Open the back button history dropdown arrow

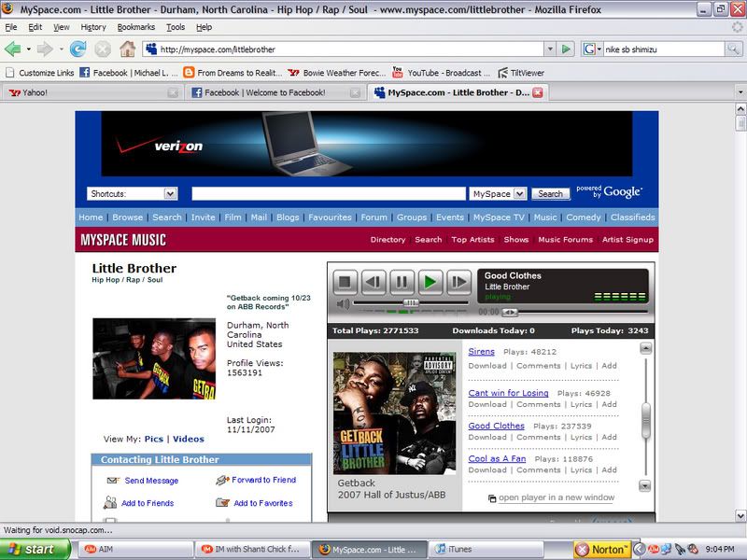[29, 49]
